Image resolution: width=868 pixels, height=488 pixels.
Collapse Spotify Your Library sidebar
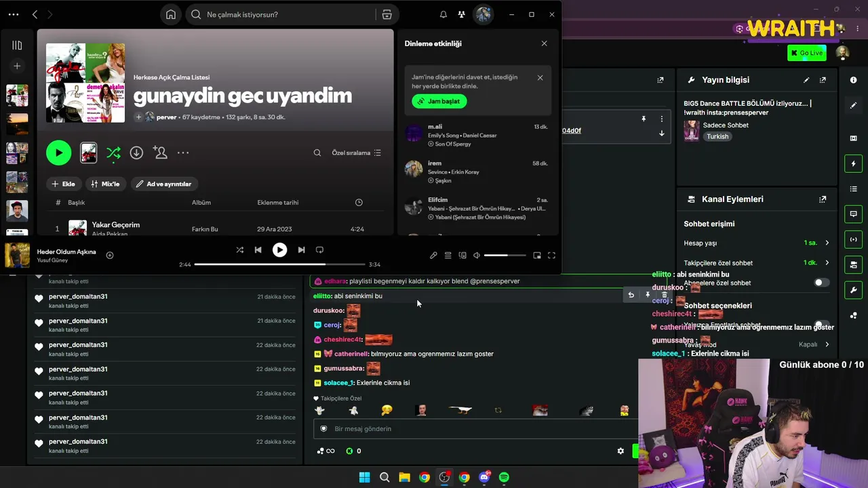point(17,45)
